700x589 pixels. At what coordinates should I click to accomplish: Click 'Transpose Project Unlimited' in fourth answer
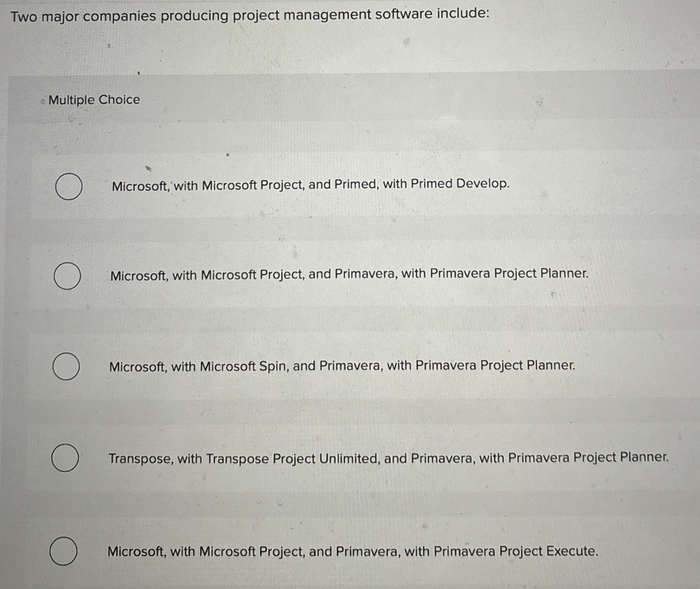pyautogui.click(x=293, y=459)
